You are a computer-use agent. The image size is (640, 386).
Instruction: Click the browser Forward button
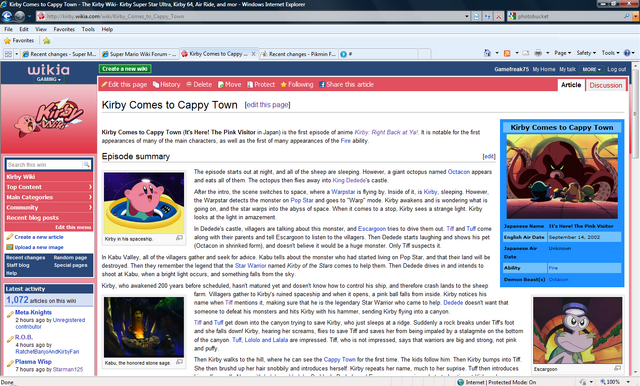pos(19,16)
